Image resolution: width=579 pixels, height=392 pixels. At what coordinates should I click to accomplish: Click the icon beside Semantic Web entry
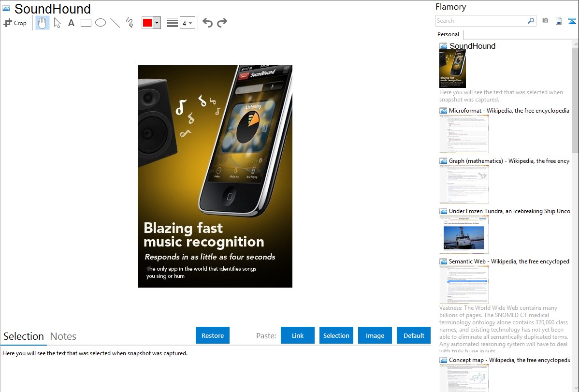(x=443, y=261)
